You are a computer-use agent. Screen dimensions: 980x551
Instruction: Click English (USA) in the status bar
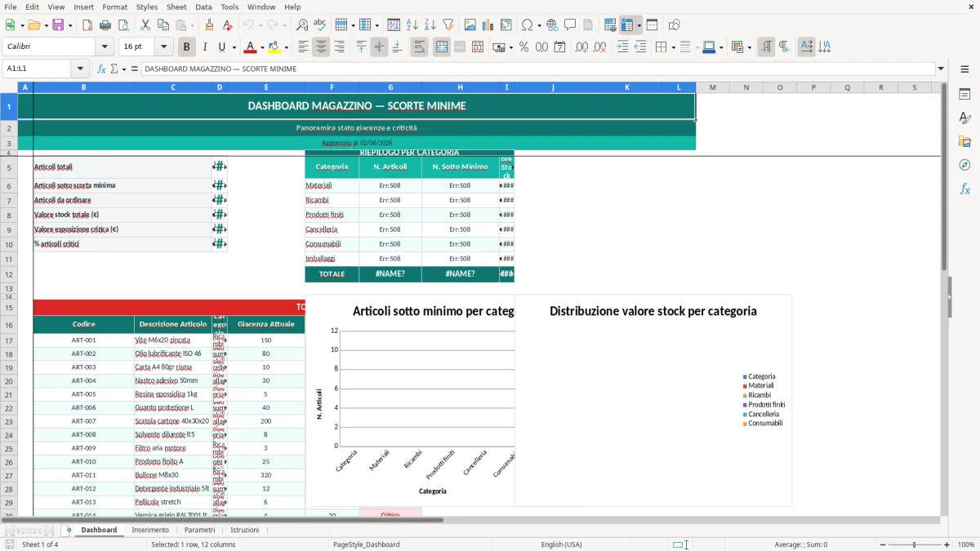pyautogui.click(x=561, y=544)
